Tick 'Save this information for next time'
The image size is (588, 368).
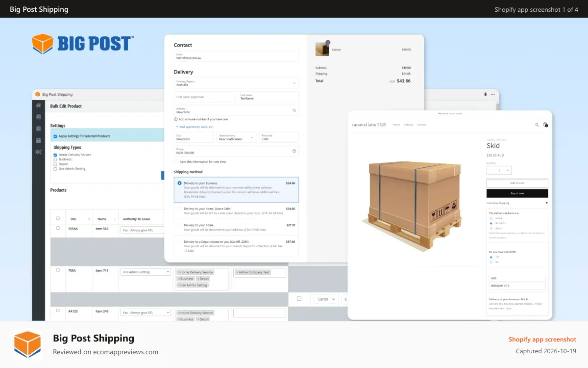point(176,161)
